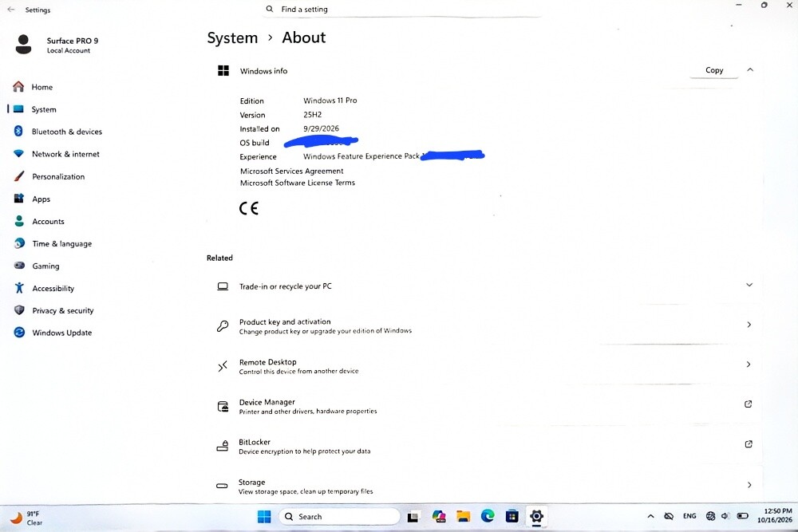Expand Trade-in or recycle your PC
Image resolution: width=798 pixels, height=532 pixels.
(484, 286)
